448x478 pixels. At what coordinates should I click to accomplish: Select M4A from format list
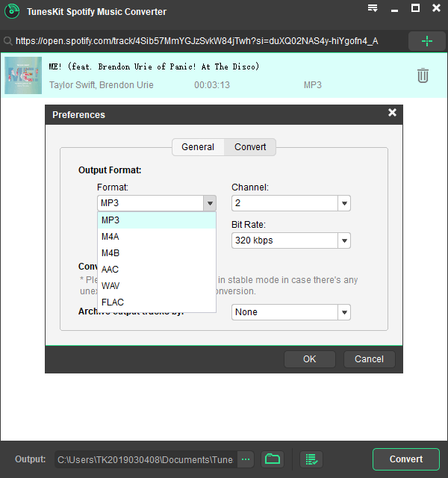click(x=157, y=237)
